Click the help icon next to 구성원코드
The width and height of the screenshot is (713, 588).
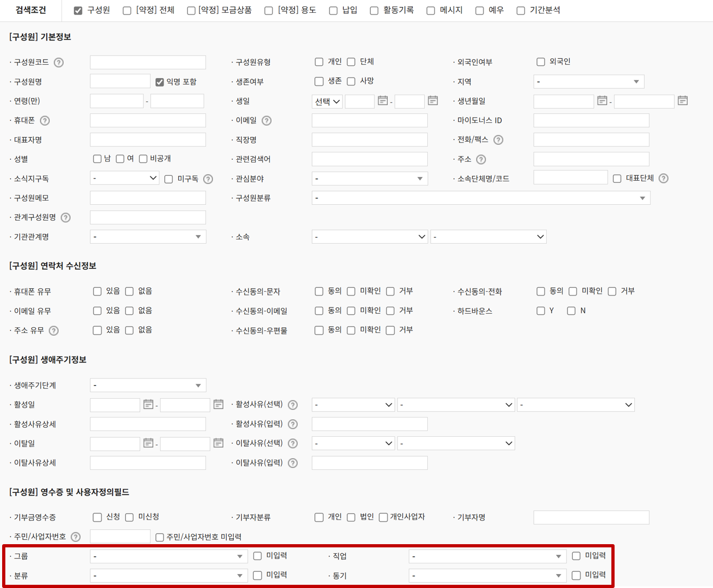59,63
